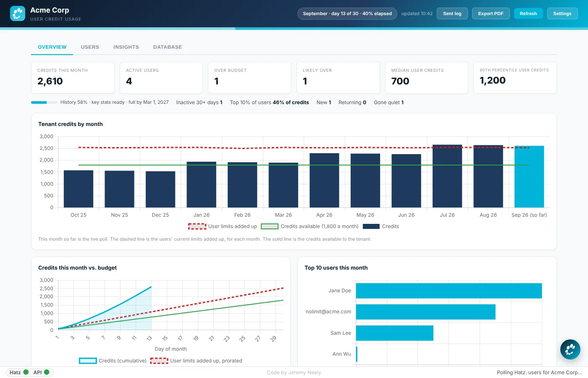Select the nolimit@acme.com usage bar

[x=426, y=312]
